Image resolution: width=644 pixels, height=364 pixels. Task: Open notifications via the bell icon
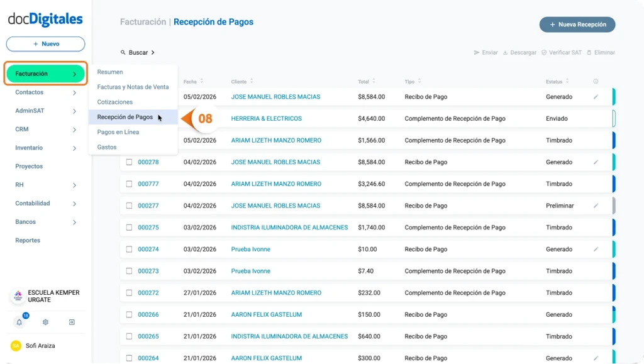[19, 322]
